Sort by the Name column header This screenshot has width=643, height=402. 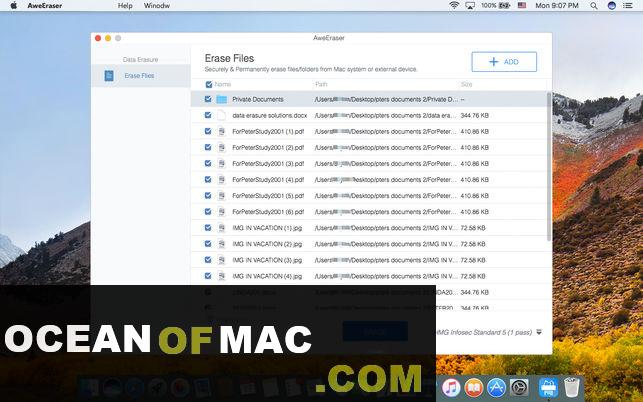[x=223, y=85]
